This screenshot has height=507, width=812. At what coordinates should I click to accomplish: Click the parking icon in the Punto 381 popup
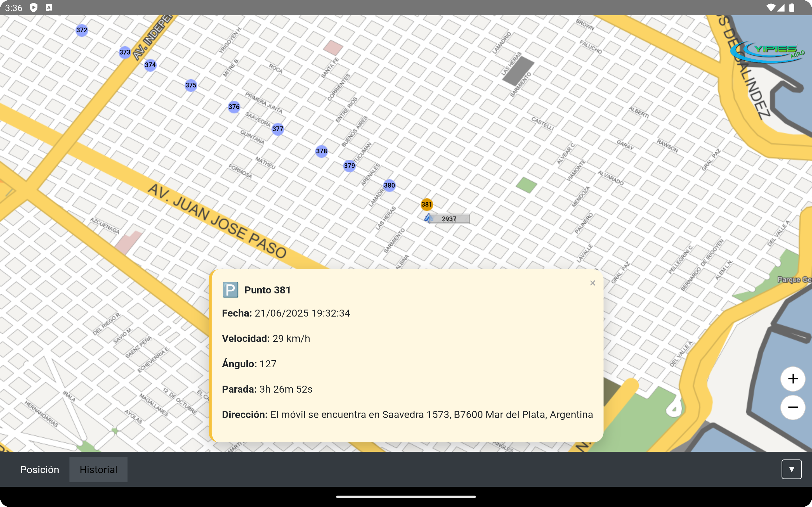(x=230, y=289)
